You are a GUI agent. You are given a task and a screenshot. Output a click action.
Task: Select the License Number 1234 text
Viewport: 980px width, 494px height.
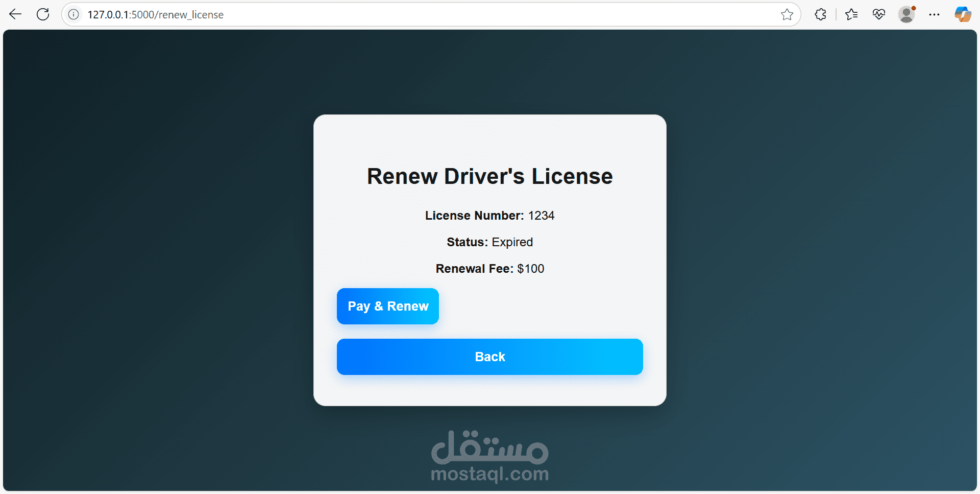490,216
